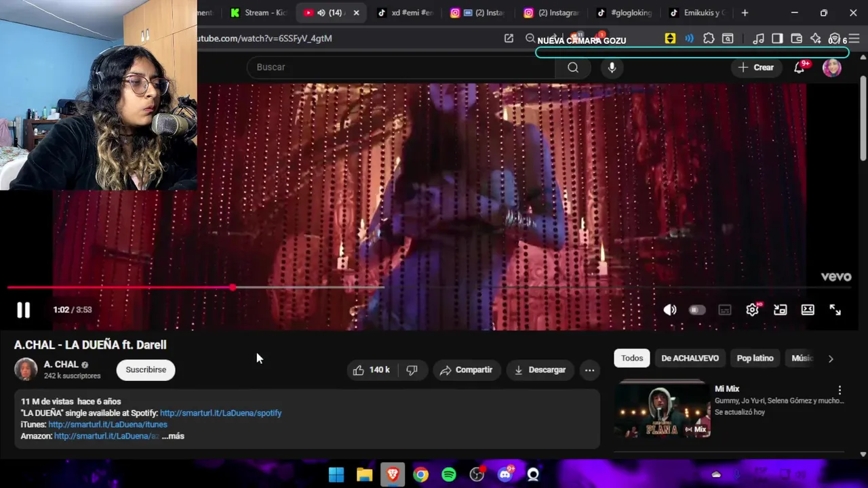Switch to the Emikukis TikTok tab
This screenshot has height=488, width=868.
pyautogui.click(x=698, y=13)
